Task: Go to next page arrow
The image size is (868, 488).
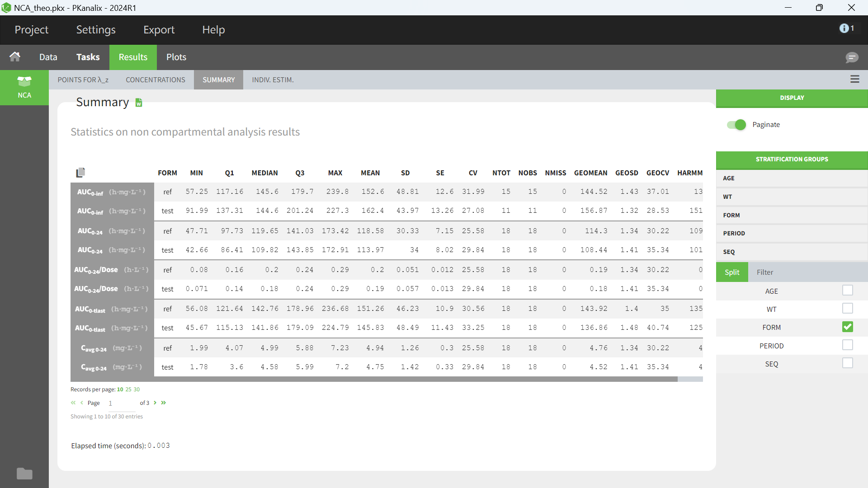Action: coord(155,403)
